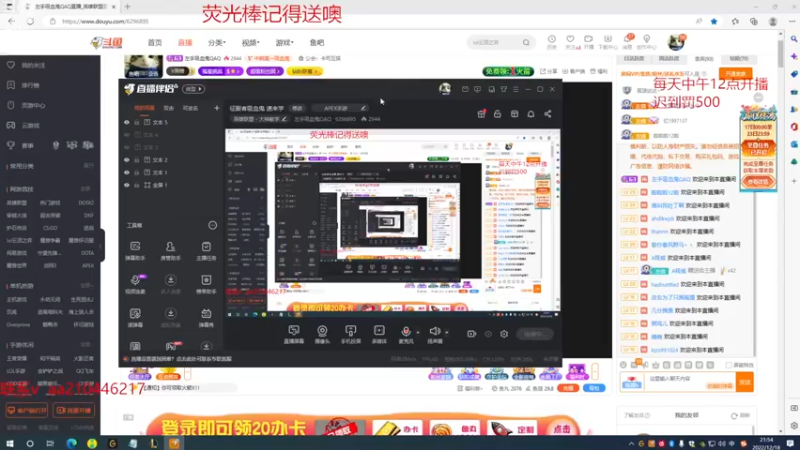Open Windows Start button
This screenshot has height=450, width=800.
click(10, 443)
